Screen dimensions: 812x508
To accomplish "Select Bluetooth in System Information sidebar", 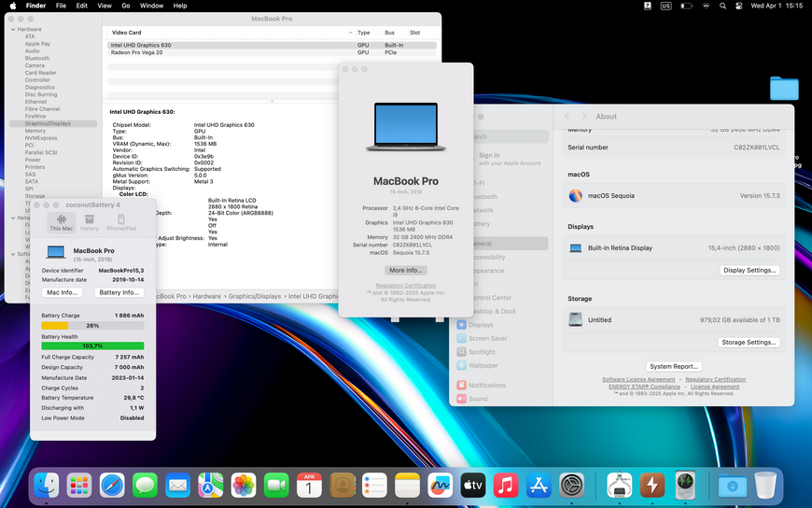I will click(37, 59).
